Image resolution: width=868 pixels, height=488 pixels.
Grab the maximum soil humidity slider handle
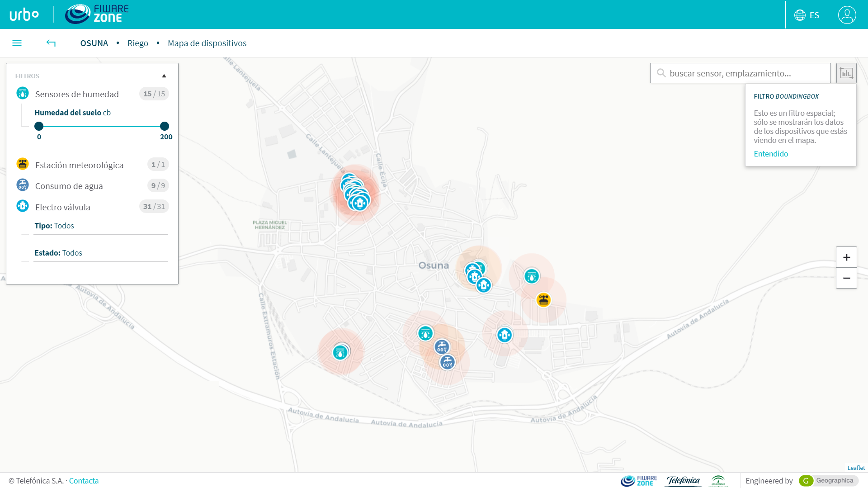pos(165,126)
